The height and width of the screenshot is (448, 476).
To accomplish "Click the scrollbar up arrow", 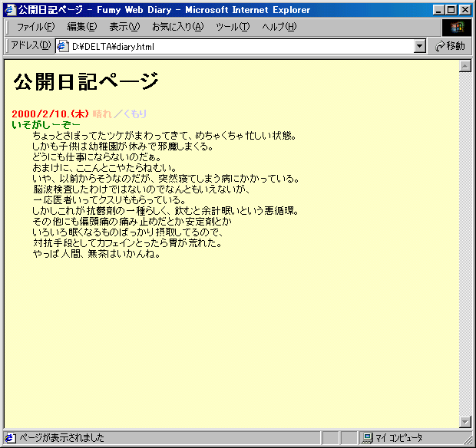I will [x=464, y=65].
